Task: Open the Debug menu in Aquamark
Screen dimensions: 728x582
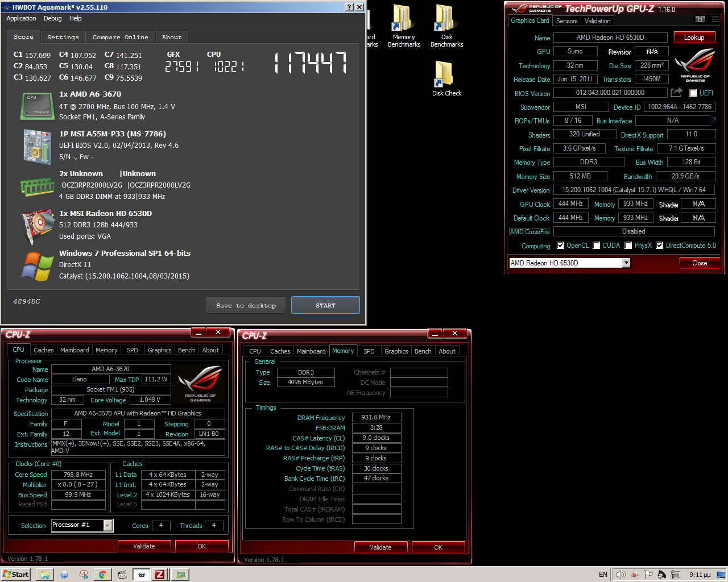Action: [x=53, y=18]
